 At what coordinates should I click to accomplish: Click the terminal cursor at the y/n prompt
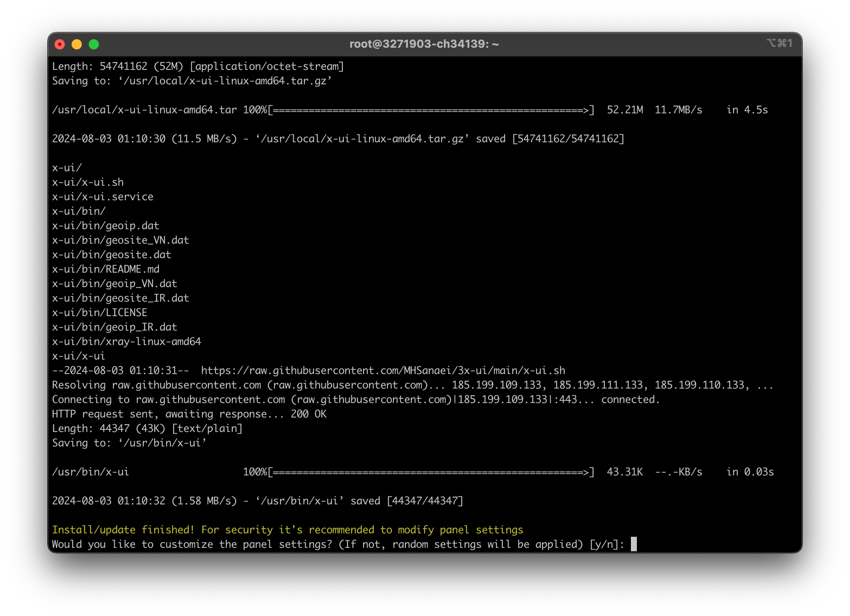click(634, 544)
